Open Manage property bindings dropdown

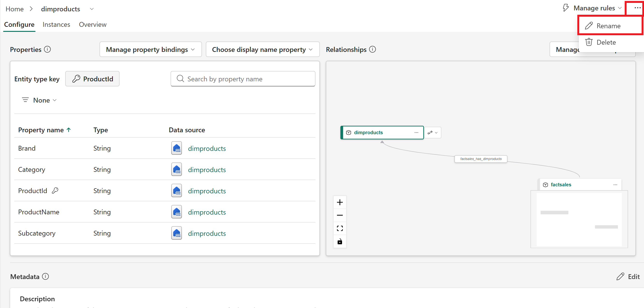click(x=150, y=49)
